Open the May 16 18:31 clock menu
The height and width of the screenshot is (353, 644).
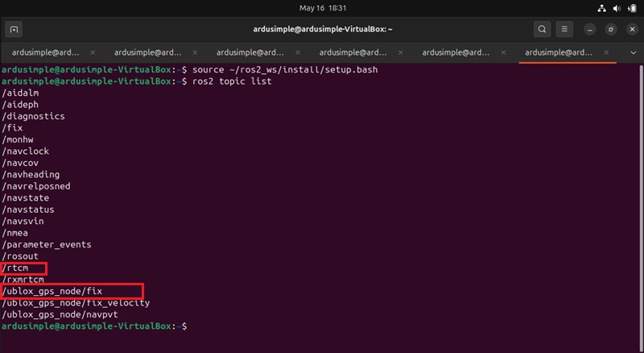(x=322, y=8)
